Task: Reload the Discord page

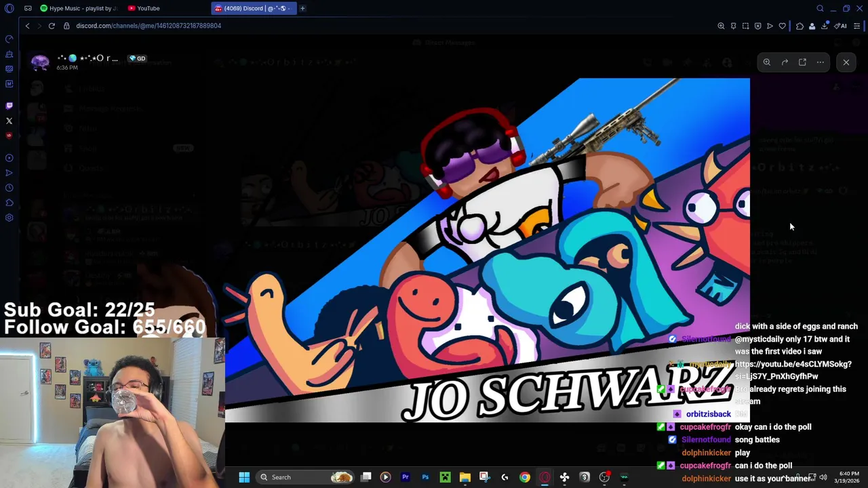Action: tap(52, 26)
